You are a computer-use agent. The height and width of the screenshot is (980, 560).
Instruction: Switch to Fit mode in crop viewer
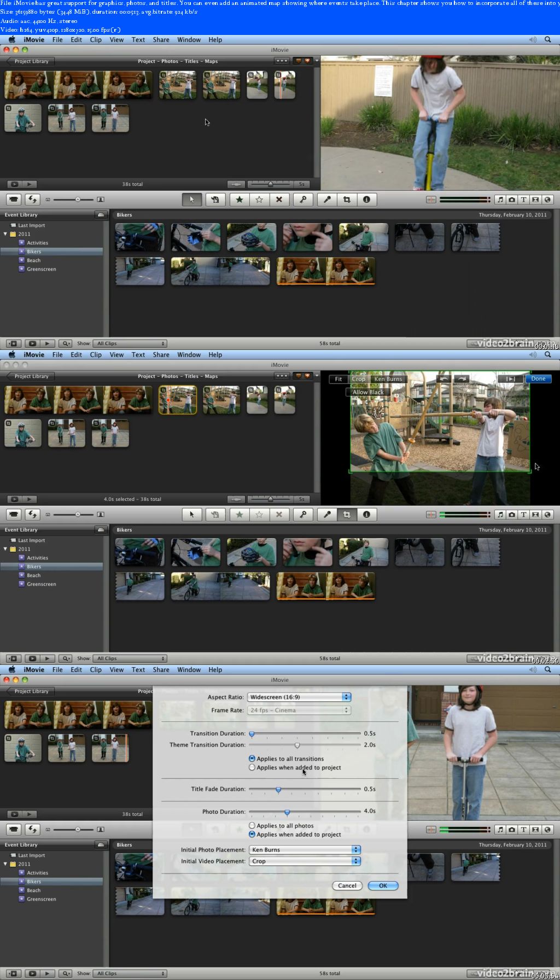point(339,379)
